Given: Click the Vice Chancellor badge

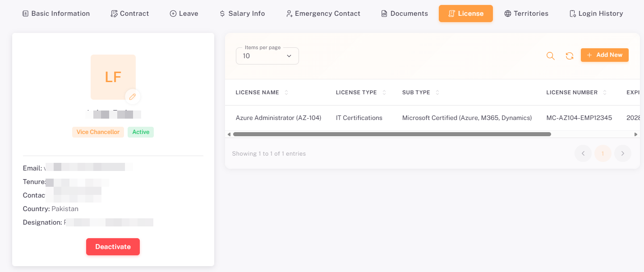Looking at the screenshot, I should (98, 132).
